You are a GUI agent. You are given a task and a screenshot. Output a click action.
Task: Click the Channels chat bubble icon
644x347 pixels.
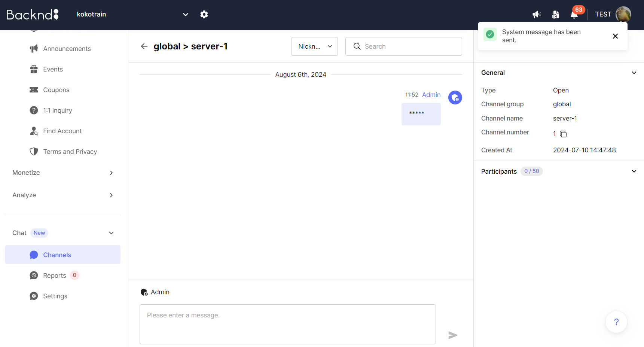coord(34,255)
